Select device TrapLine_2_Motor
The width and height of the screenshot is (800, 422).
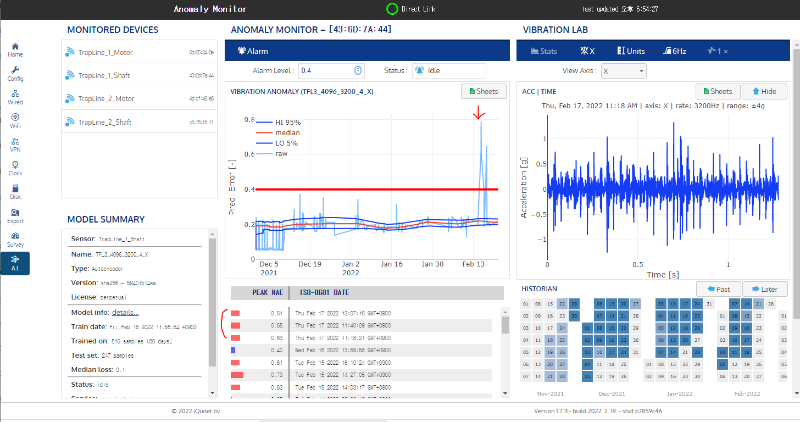click(139, 98)
